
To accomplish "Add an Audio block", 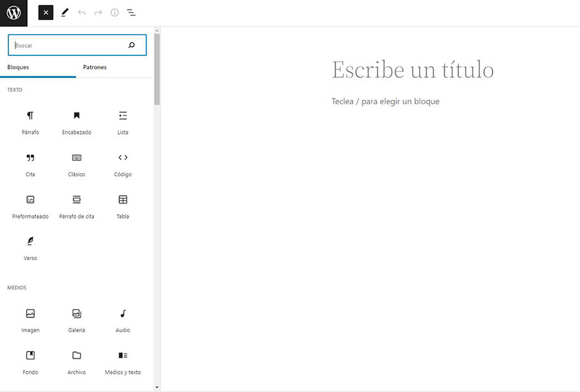I will coord(122,320).
